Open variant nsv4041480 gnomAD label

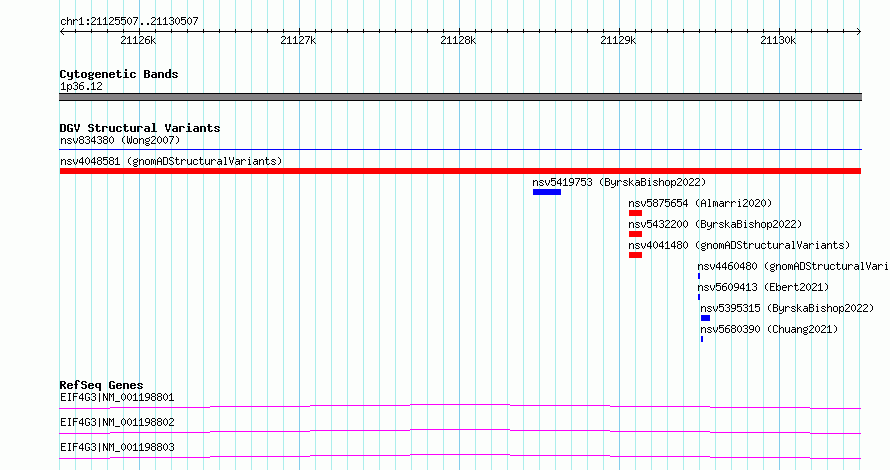(739, 245)
